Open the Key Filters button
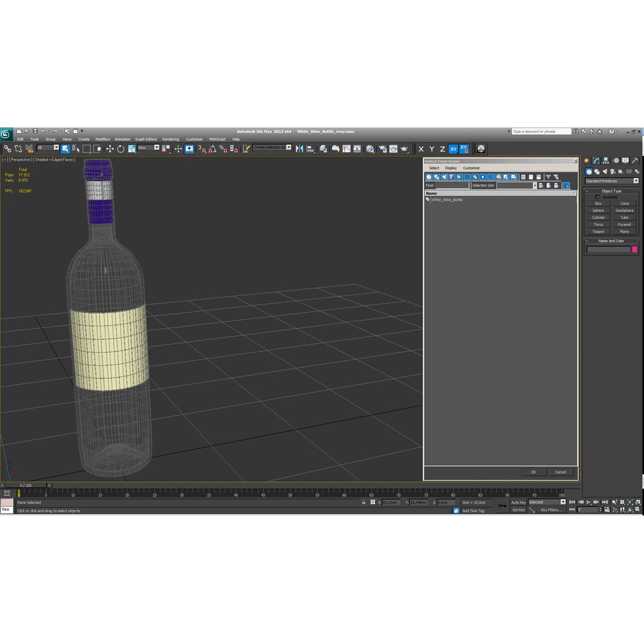Screen dimensions: 644x644 click(551, 510)
